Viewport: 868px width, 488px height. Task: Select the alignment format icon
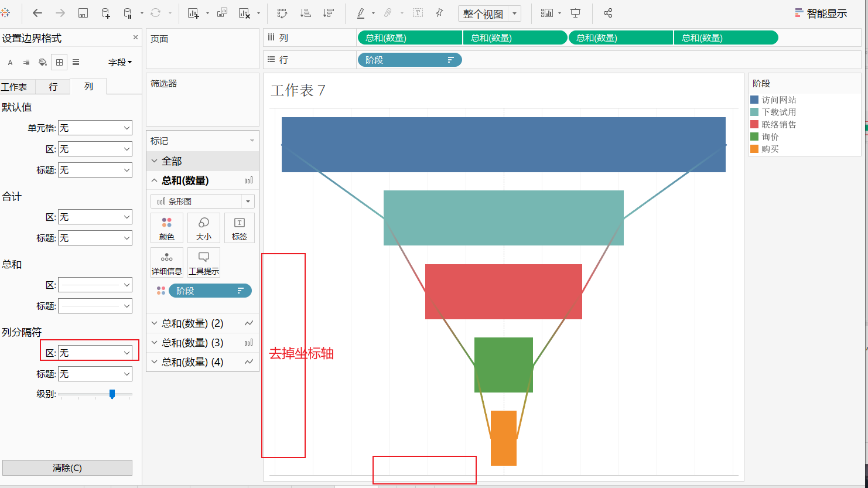(x=26, y=62)
